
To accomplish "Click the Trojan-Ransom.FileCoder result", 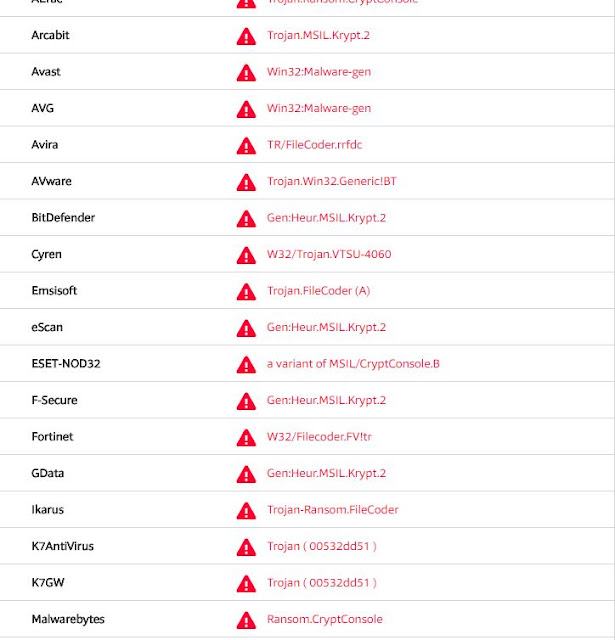I will click(x=332, y=510).
